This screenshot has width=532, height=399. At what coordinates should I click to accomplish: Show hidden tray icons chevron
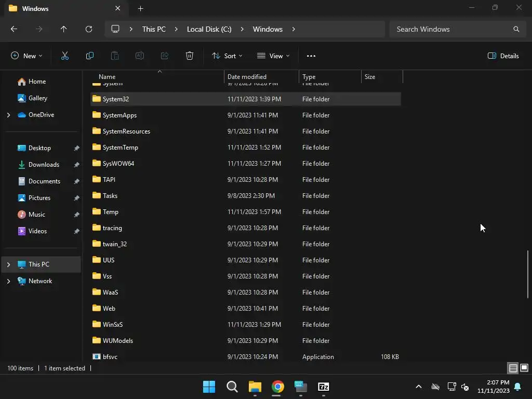click(x=419, y=387)
